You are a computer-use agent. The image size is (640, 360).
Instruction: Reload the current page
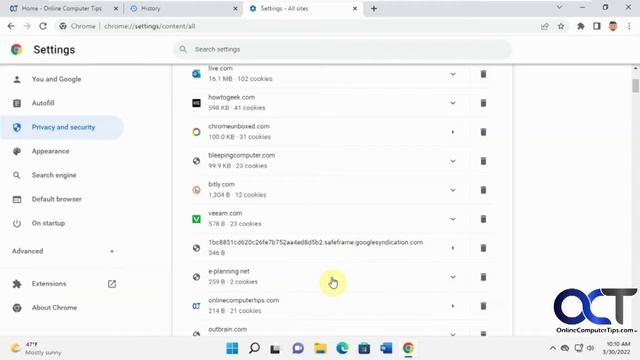point(43,26)
